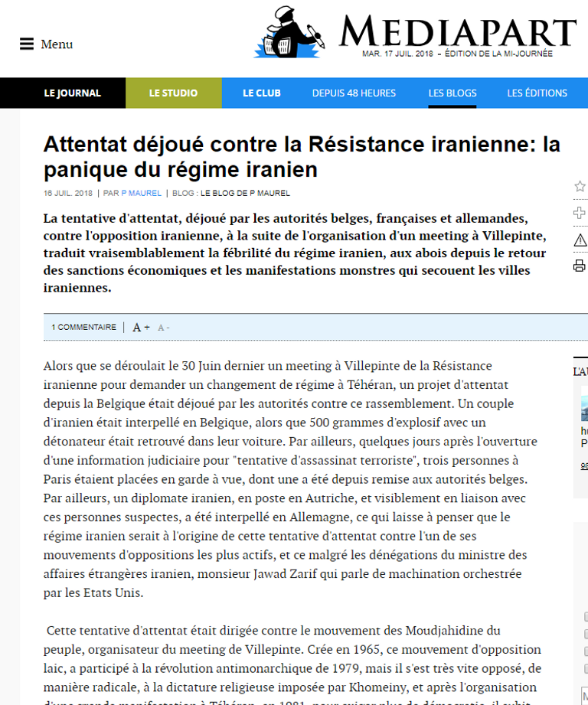Click the MEDIAPART title text
The height and width of the screenshot is (705, 588).
[457, 31]
